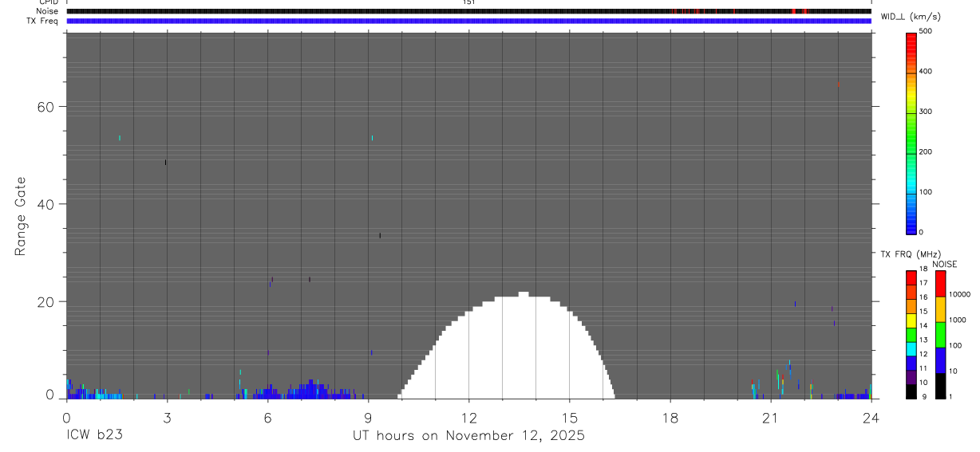Click the 500 tick on velocity-width colorbar
Image resolution: width=980 pixels, height=452 pixels.
point(926,31)
